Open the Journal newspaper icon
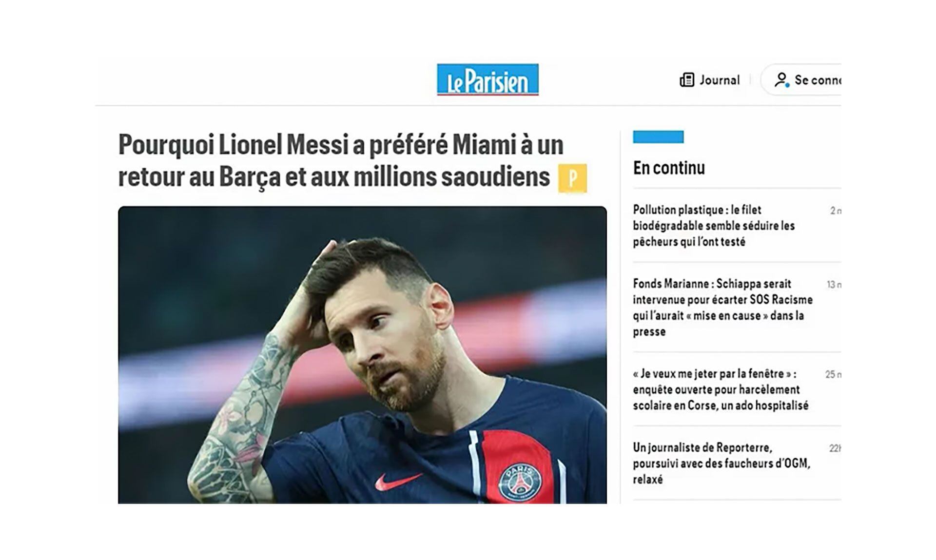The image size is (936, 560). [x=687, y=80]
